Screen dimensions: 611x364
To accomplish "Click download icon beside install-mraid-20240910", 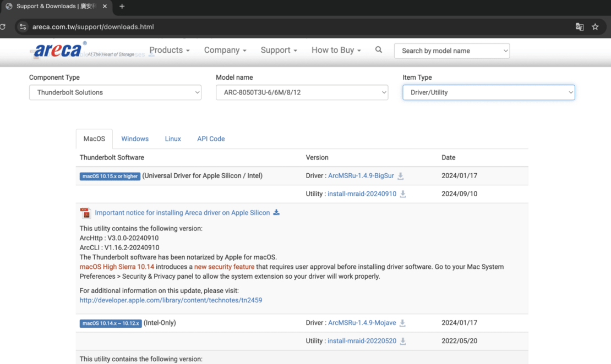I will pyautogui.click(x=403, y=194).
